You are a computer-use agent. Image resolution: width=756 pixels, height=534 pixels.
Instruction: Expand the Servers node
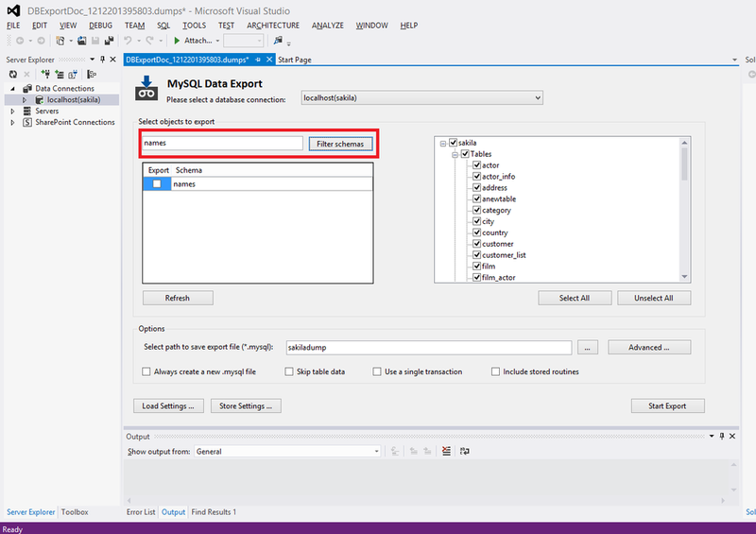pos(12,111)
